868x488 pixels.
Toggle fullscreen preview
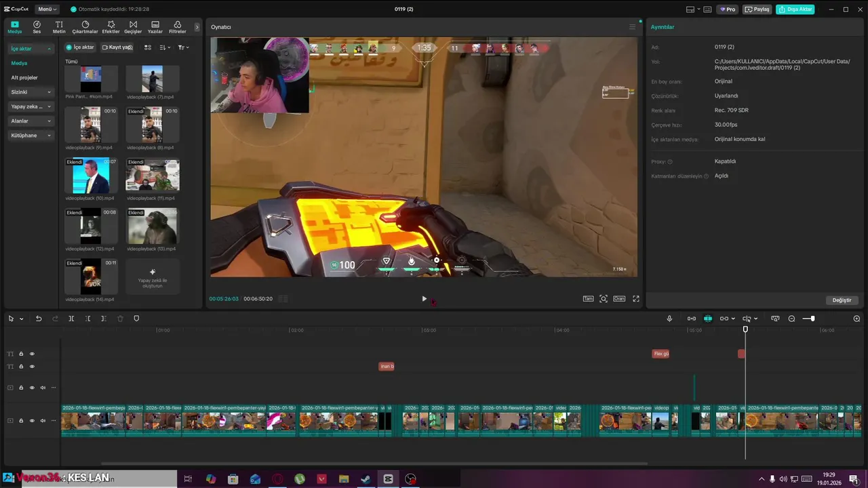coord(636,299)
